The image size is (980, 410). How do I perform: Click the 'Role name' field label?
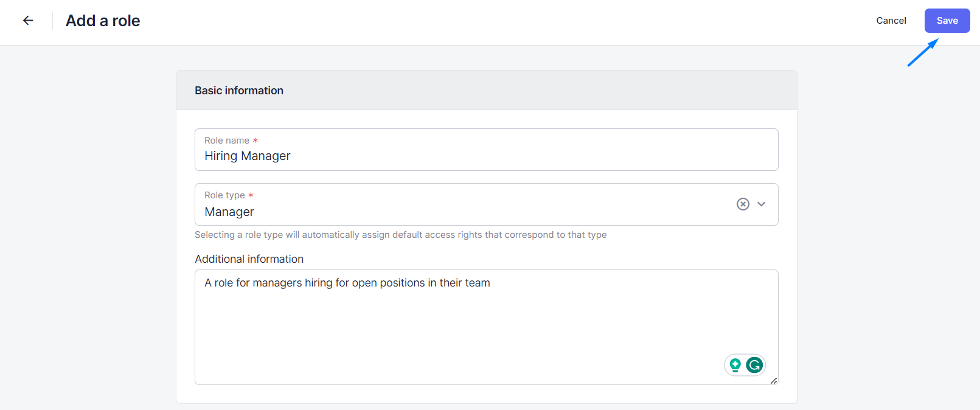(x=226, y=141)
